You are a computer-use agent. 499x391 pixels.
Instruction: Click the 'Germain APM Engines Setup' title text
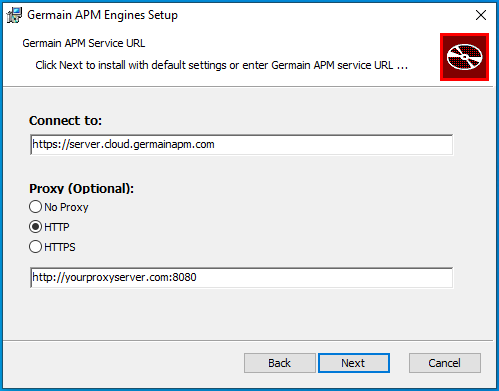pyautogui.click(x=102, y=15)
